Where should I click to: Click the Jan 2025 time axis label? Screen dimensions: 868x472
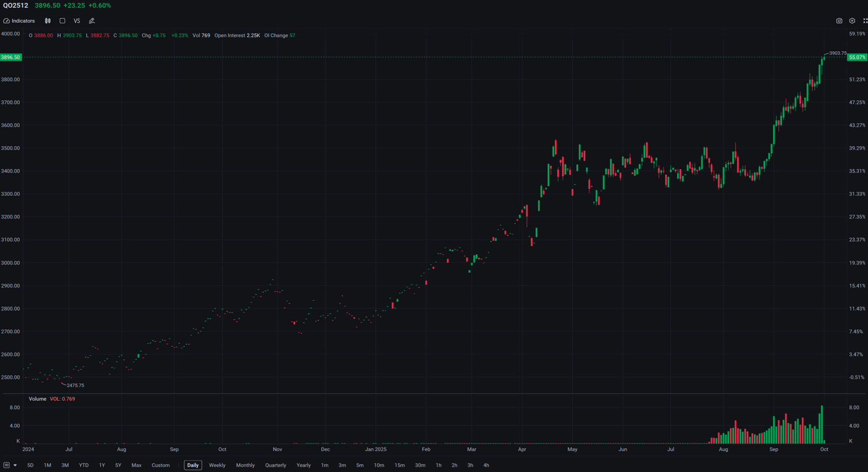click(x=376, y=450)
